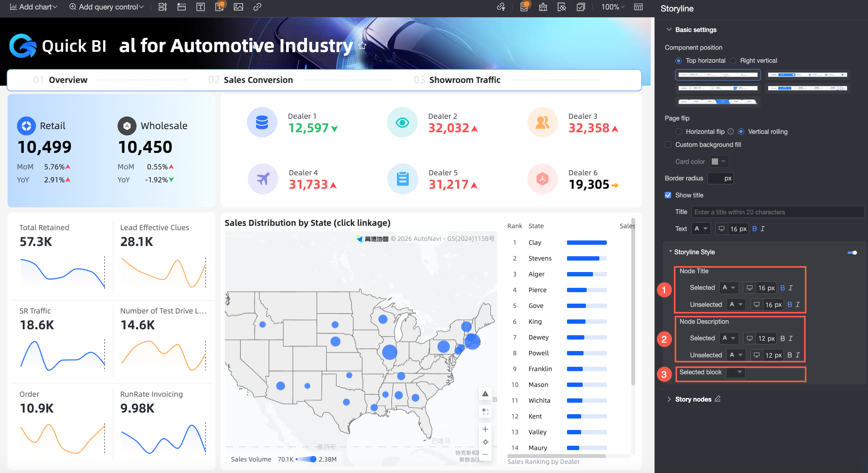The width and height of the screenshot is (868, 473).
Task: Switch to Sales Conversion storyline tab
Action: click(x=258, y=80)
